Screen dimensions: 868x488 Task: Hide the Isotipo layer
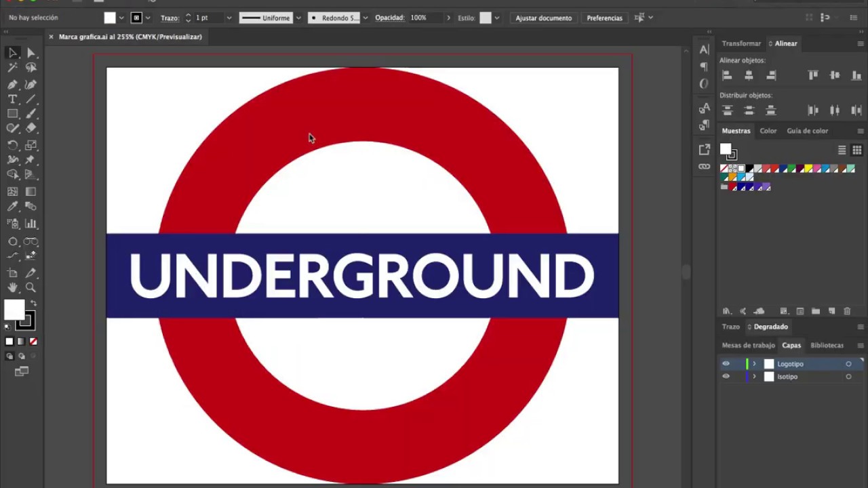pos(726,377)
